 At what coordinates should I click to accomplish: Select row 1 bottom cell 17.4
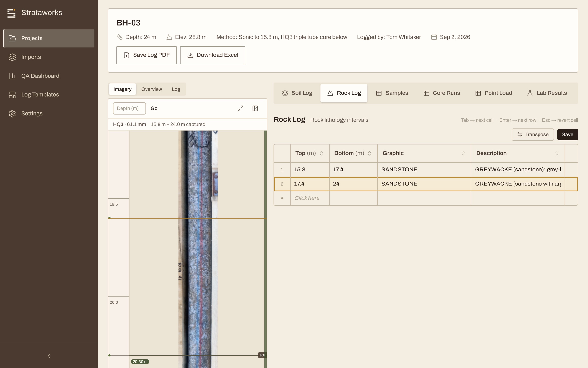coord(353,170)
